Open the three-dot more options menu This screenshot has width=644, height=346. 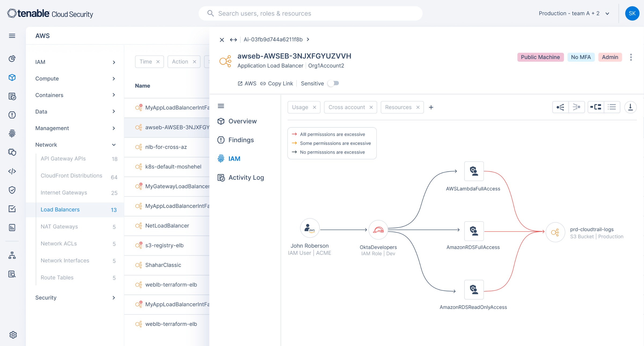[x=631, y=57]
